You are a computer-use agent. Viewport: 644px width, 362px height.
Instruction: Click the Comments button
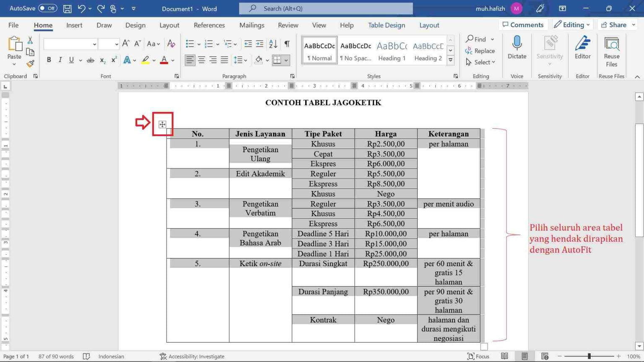[x=523, y=25]
